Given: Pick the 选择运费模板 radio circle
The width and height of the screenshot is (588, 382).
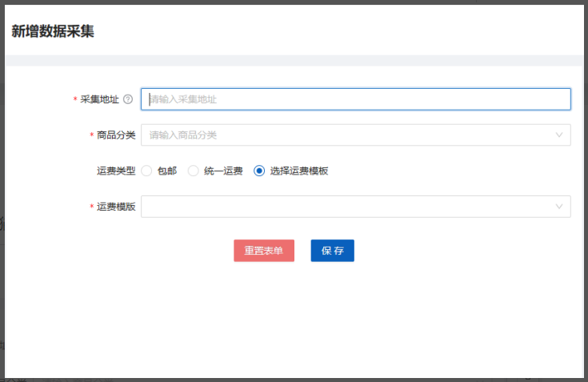Looking at the screenshot, I should click(258, 171).
